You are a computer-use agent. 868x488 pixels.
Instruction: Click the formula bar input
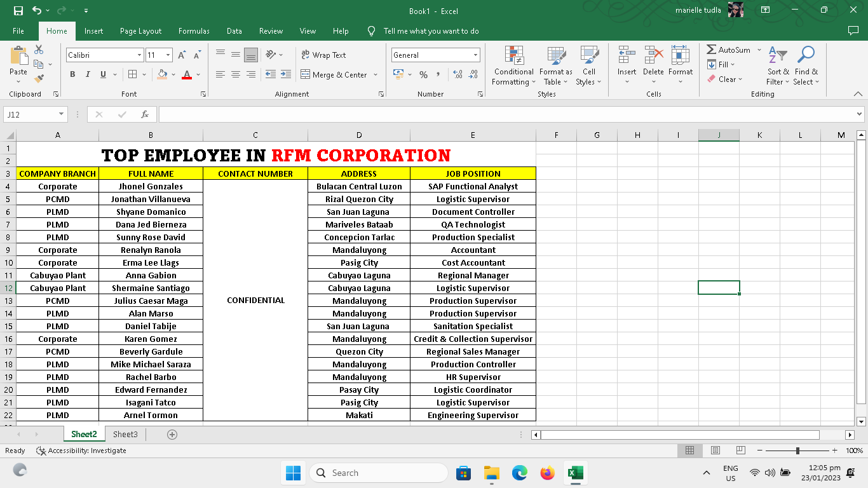(506, 114)
